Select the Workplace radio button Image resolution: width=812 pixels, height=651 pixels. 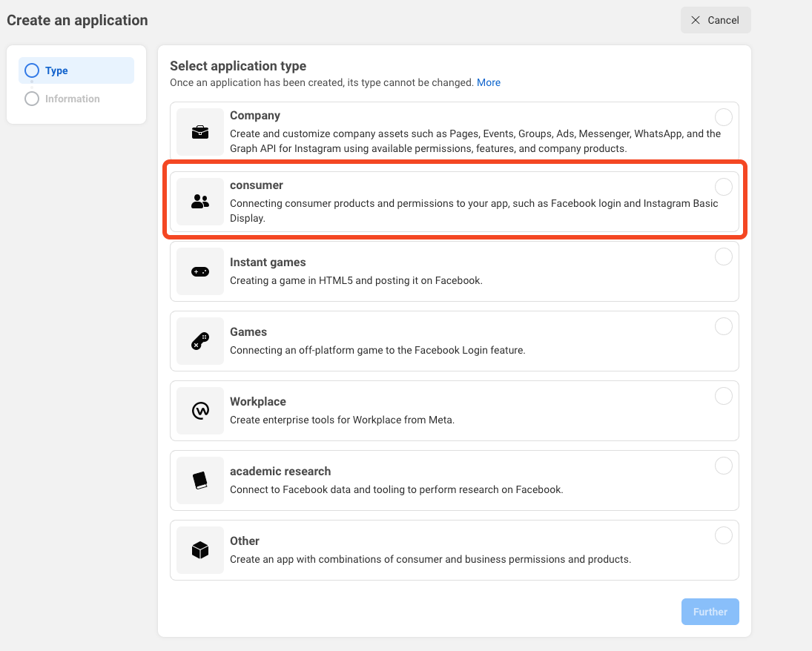(x=723, y=396)
